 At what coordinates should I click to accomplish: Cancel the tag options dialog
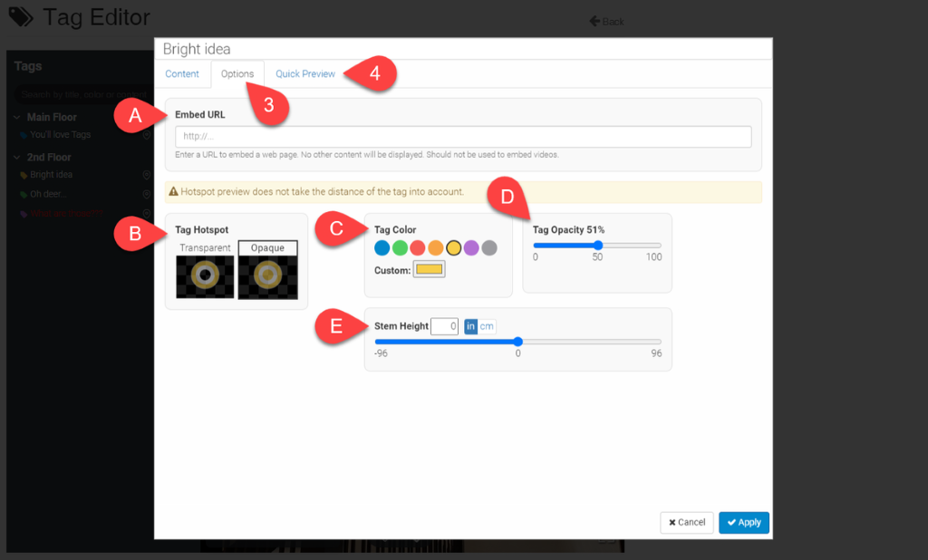click(686, 523)
